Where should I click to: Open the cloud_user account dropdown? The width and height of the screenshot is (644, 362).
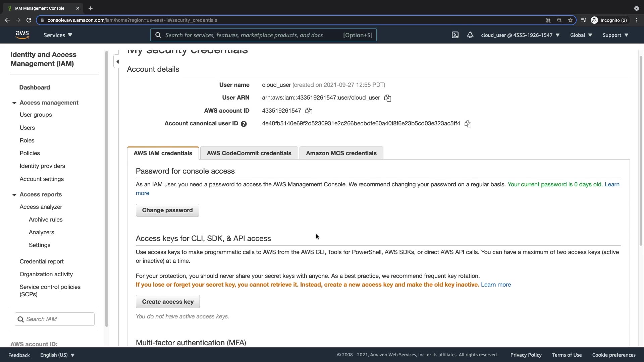(520, 35)
